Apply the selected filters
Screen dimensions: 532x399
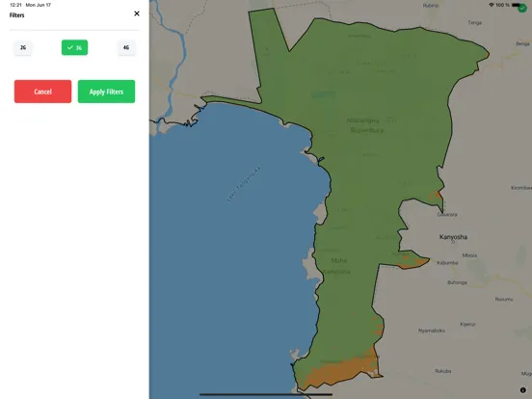(x=107, y=92)
